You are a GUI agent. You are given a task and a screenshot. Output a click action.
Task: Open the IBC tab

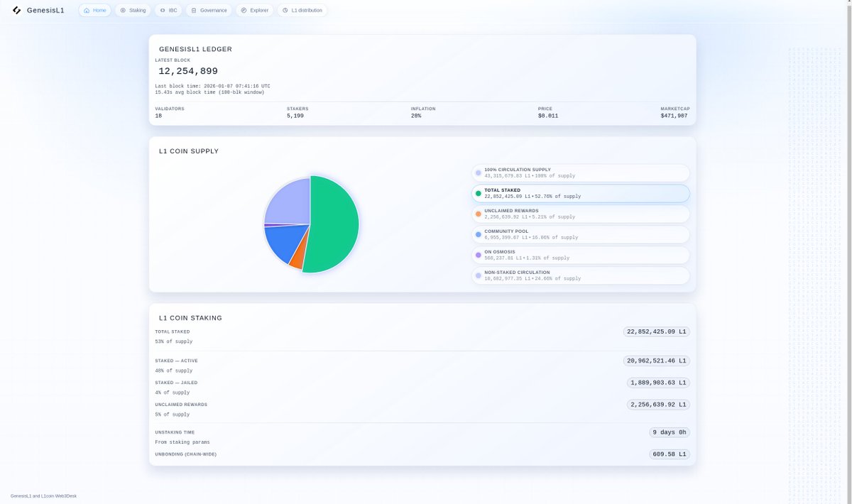click(x=168, y=11)
